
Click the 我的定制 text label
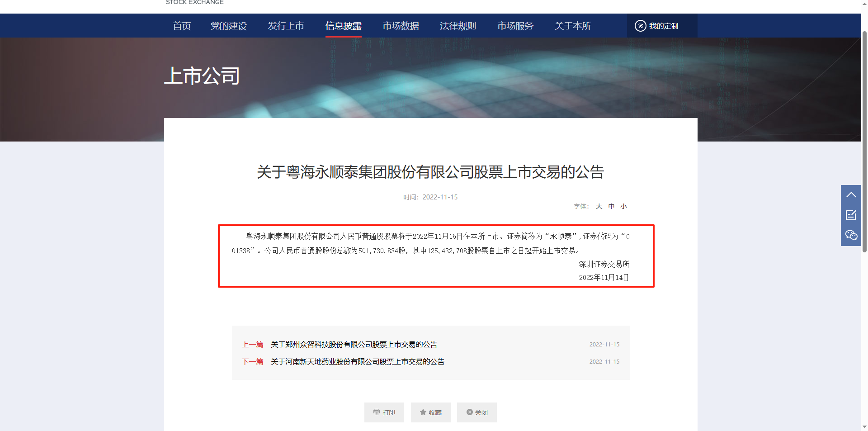tap(664, 26)
